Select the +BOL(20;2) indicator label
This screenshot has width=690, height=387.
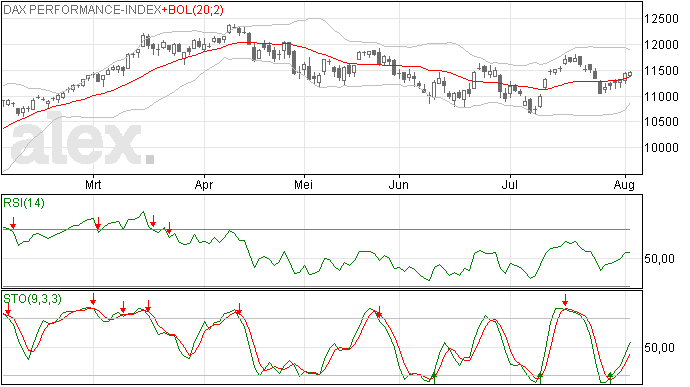[x=192, y=10]
